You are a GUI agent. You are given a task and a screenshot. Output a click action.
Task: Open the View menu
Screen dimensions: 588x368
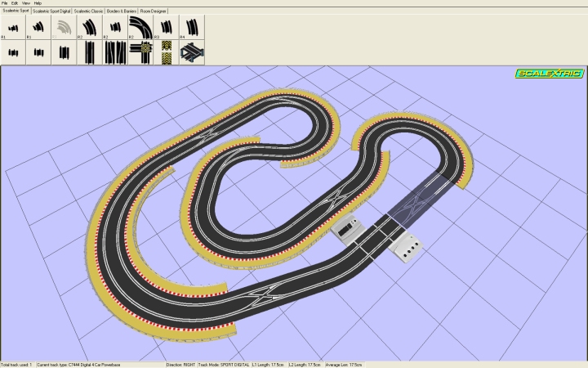point(25,3)
